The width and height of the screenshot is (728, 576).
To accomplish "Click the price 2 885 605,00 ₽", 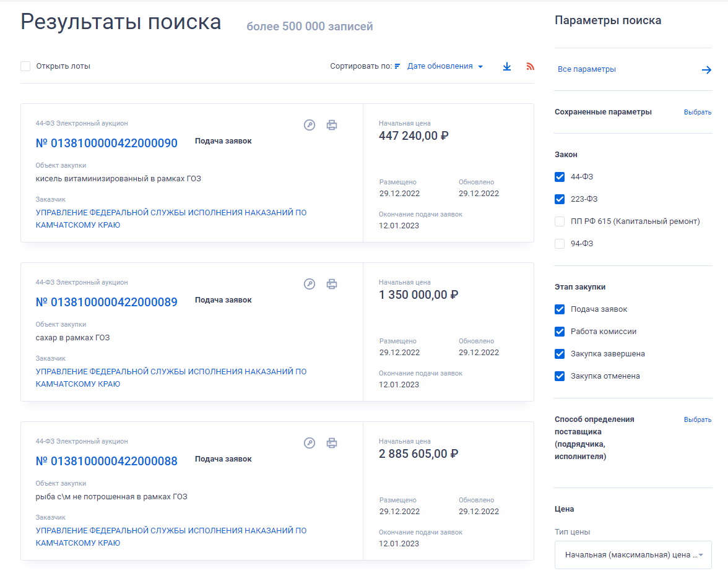I will click(x=418, y=454).
